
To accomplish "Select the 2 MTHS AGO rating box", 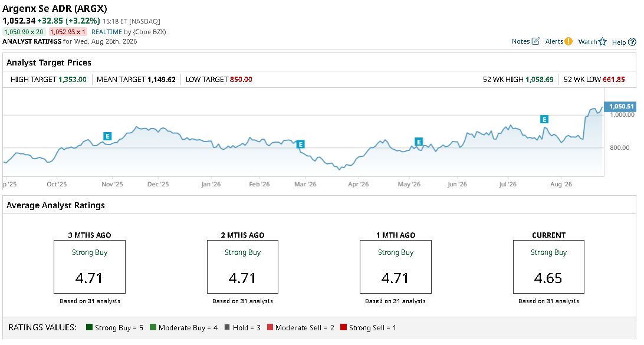I will point(243,267).
